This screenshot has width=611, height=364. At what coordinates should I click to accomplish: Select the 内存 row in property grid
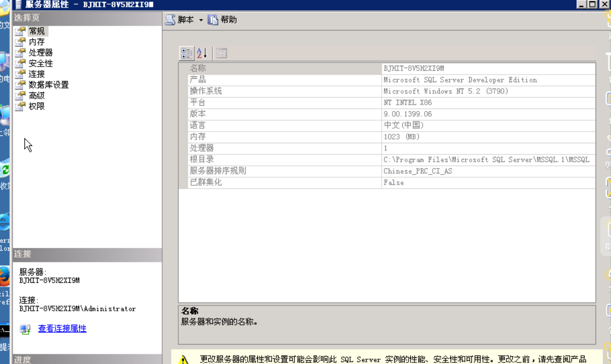point(387,137)
